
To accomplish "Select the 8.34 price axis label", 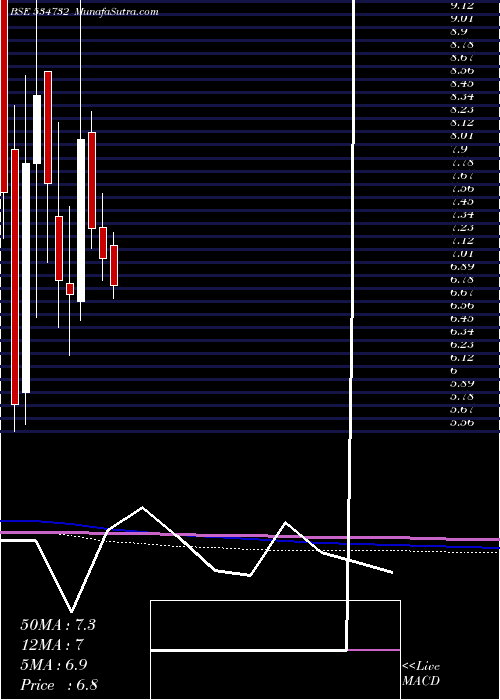I will [462, 96].
